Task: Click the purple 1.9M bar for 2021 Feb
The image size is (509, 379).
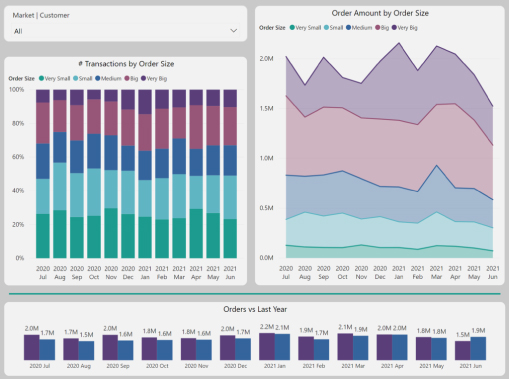Action: [306, 348]
